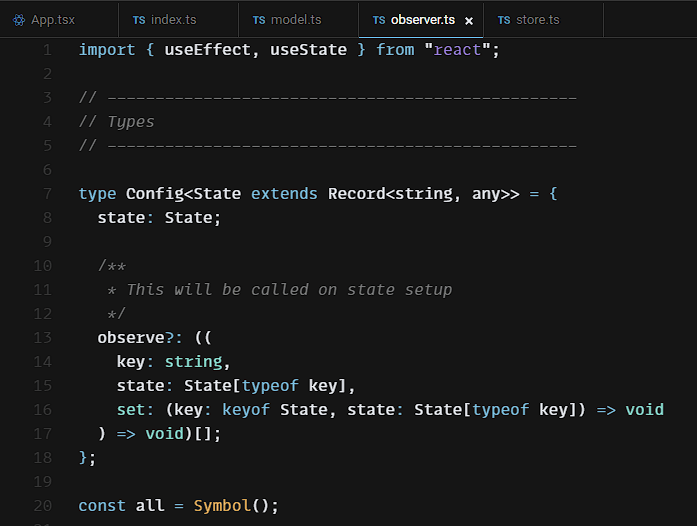Viewport: 697px width, 526px height.
Task: Click the Config type name
Action: 154,194
